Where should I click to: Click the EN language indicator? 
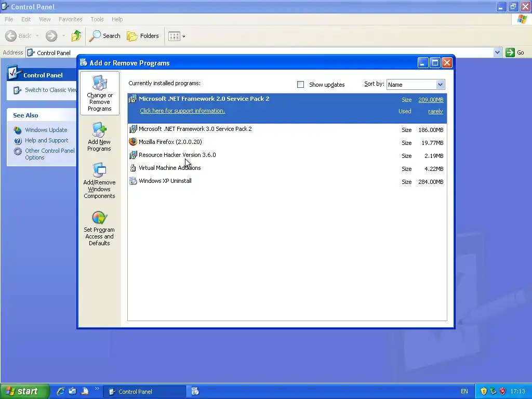(464, 391)
